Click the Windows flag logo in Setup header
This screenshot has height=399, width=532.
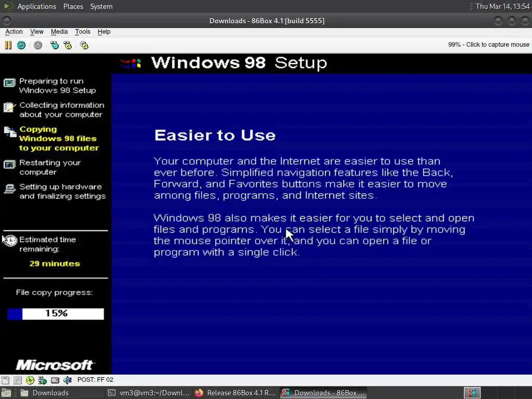click(131, 63)
